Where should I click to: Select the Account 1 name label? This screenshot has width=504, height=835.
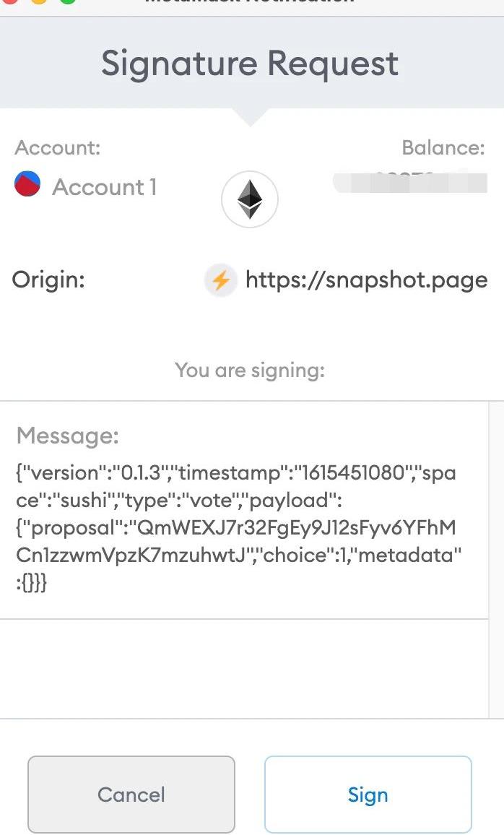(105, 187)
